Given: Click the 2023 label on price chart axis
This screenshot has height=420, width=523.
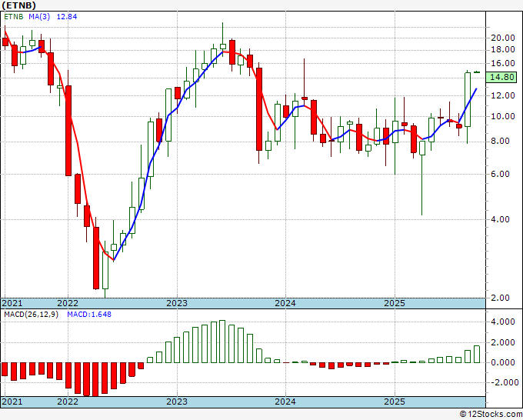Looking at the screenshot, I should [177, 303].
